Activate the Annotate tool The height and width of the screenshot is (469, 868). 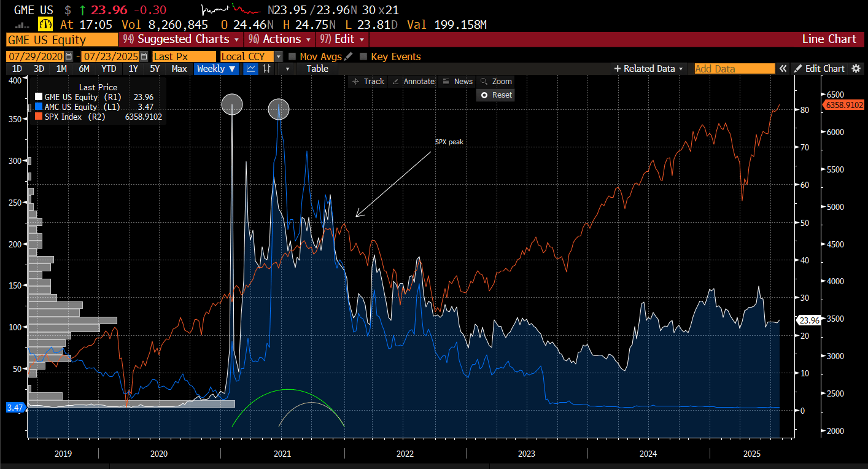click(x=413, y=81)
